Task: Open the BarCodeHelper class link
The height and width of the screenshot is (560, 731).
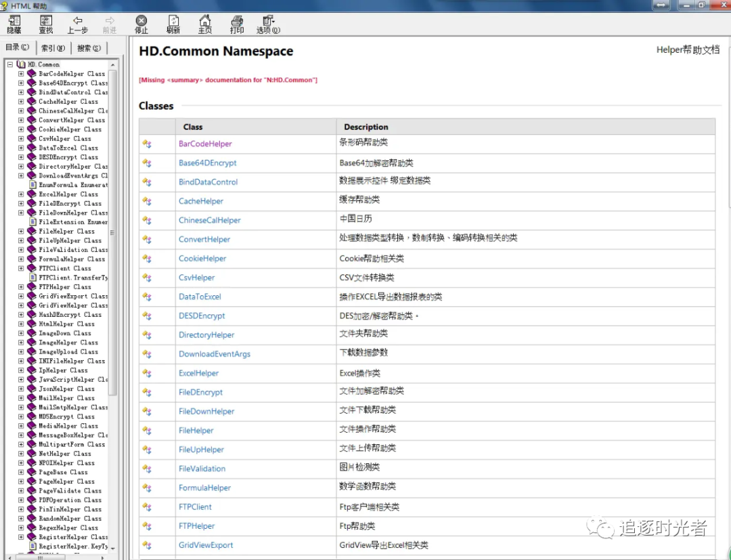Action: pos(205,144)
